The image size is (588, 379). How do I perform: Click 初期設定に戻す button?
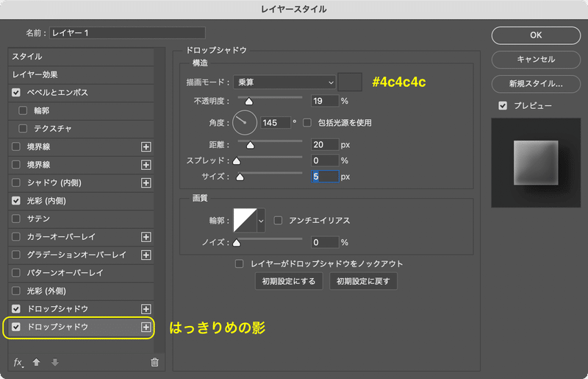pyautogui.click(x=363, y=281)
